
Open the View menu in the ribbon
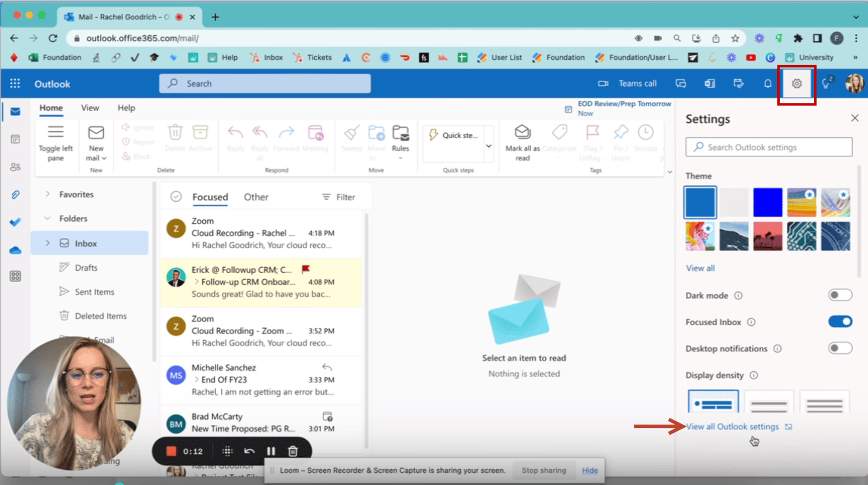(x=90, y=107)
